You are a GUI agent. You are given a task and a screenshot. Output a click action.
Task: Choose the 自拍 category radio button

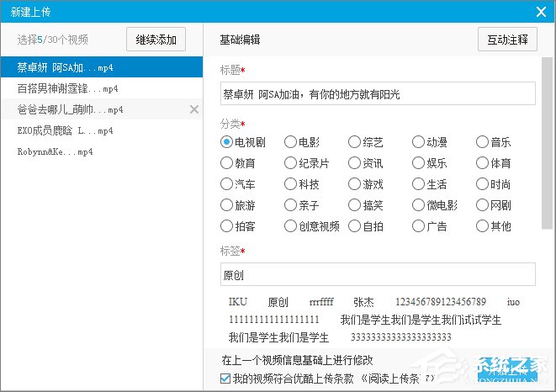(x=354, y=226)
